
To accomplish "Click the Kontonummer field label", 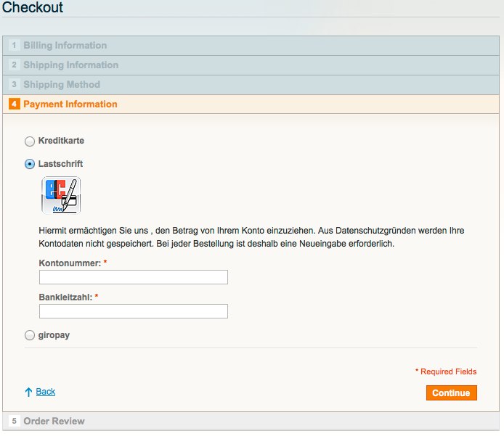I will (70, 262).
